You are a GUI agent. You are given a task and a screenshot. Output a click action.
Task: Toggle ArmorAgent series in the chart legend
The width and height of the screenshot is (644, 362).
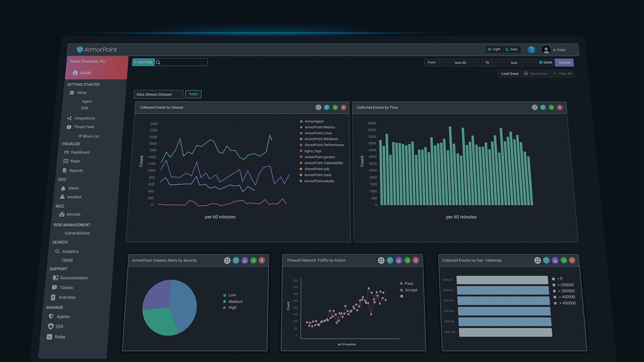(314, 121)
